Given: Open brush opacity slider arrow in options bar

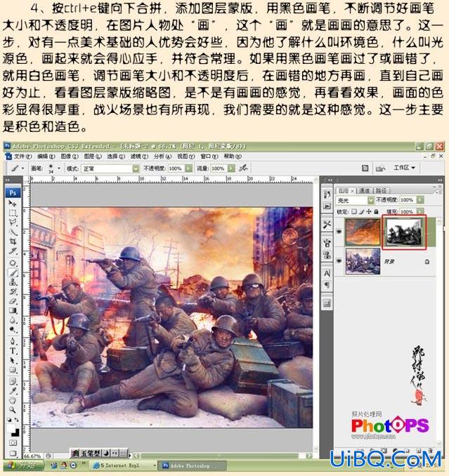Looking at the screenshot, I should tap(188, 168).
